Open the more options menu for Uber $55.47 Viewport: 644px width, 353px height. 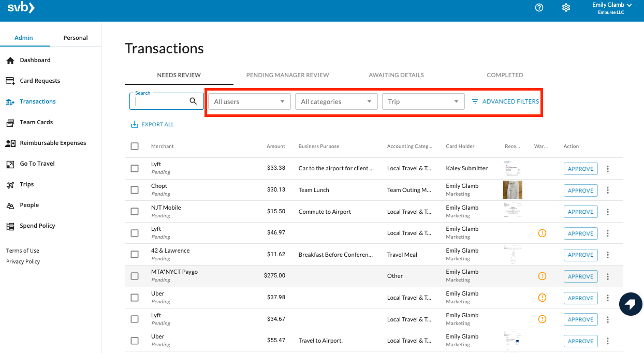(x=608, y=341)
